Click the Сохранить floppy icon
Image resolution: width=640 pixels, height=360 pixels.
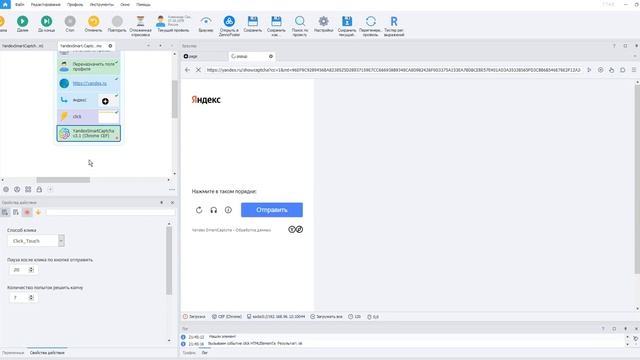tap(253, 21)
